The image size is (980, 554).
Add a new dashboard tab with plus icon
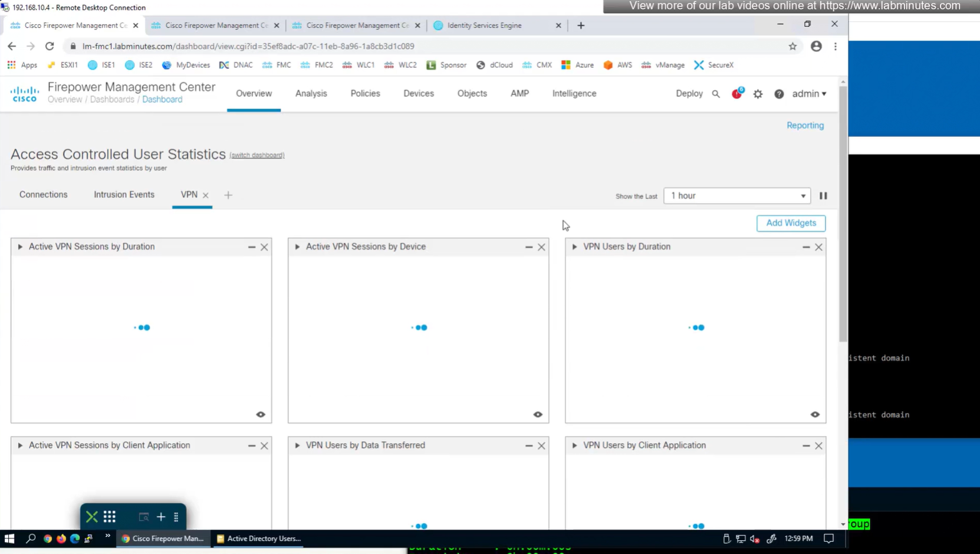tap(228, 195)
